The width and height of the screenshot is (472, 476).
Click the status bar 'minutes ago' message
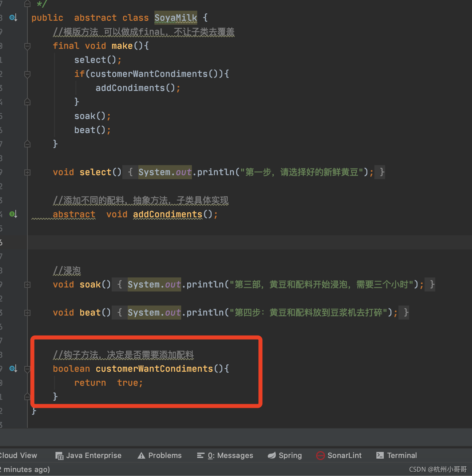(x=25, y=469)
